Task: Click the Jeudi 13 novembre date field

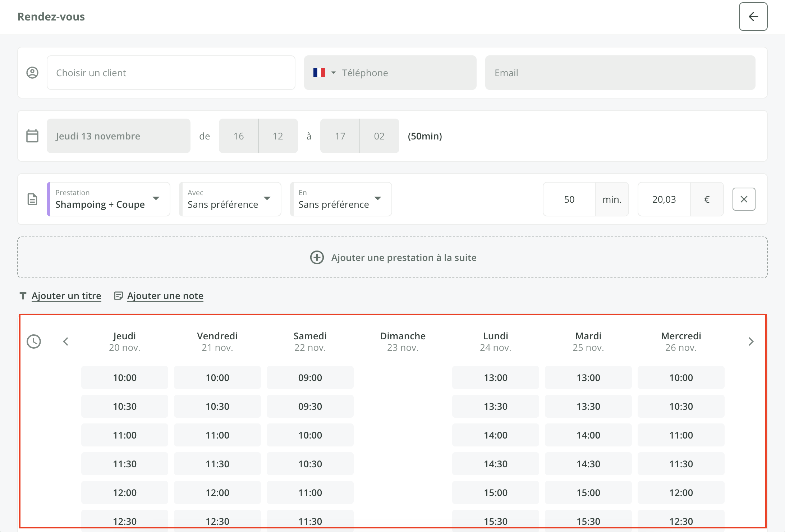Action: coord(118,136)
